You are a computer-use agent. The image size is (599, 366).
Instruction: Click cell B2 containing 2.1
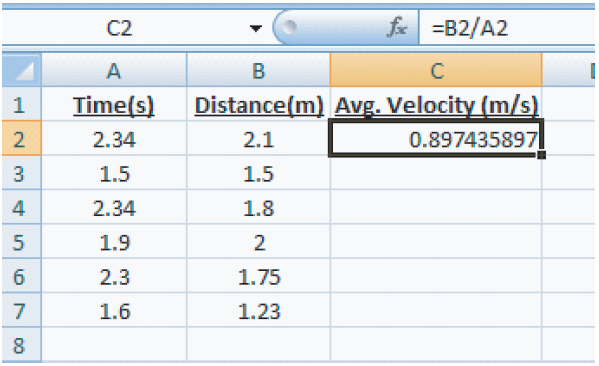coord(258,139)
